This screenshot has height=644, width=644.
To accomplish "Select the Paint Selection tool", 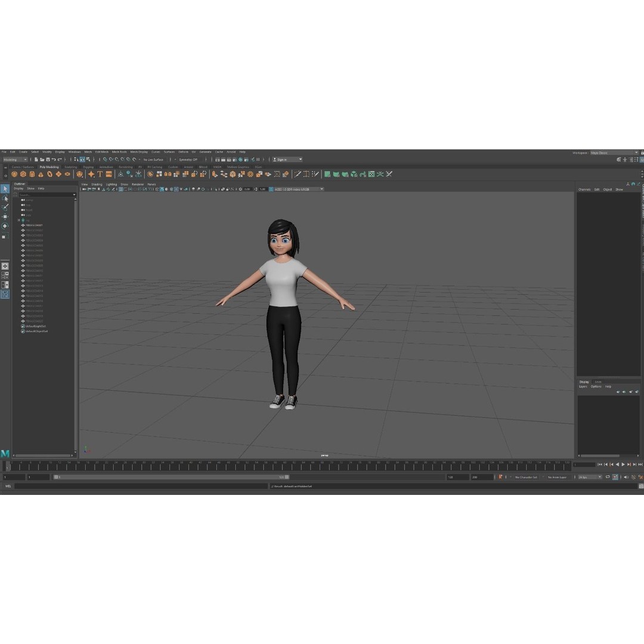I will (x=5, y=206).
